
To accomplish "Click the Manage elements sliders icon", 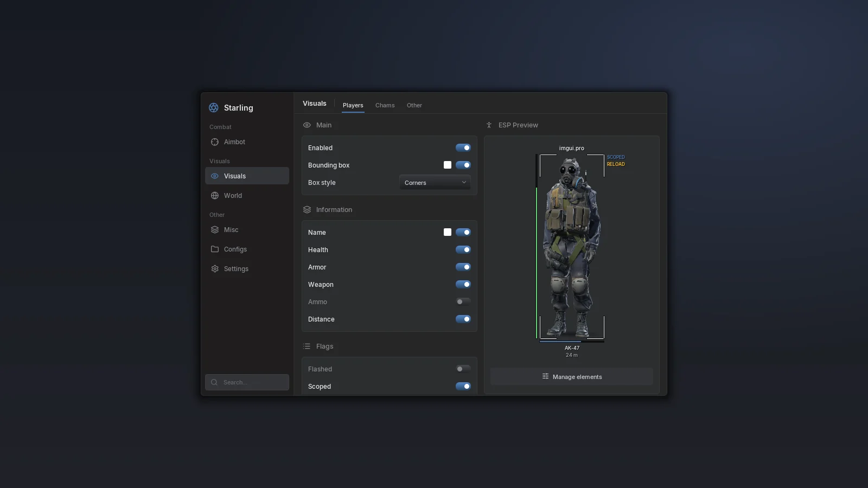I will 545,376.
